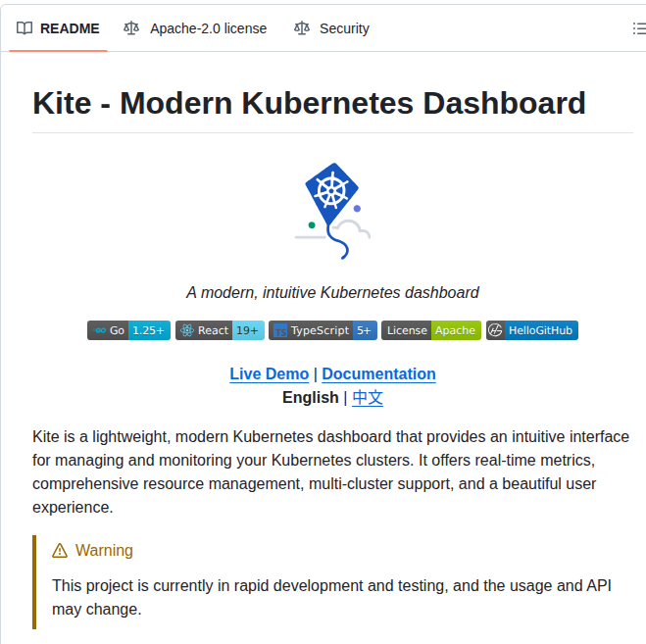Click the HelloGitHub badge
Viewport: 646px width, 644px height.
click(532, 330)
